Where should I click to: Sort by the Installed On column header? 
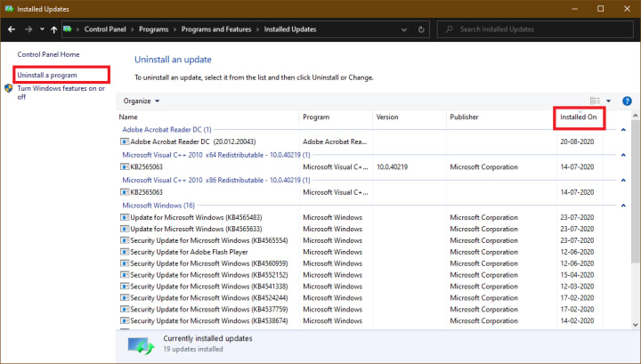[579, 117]
